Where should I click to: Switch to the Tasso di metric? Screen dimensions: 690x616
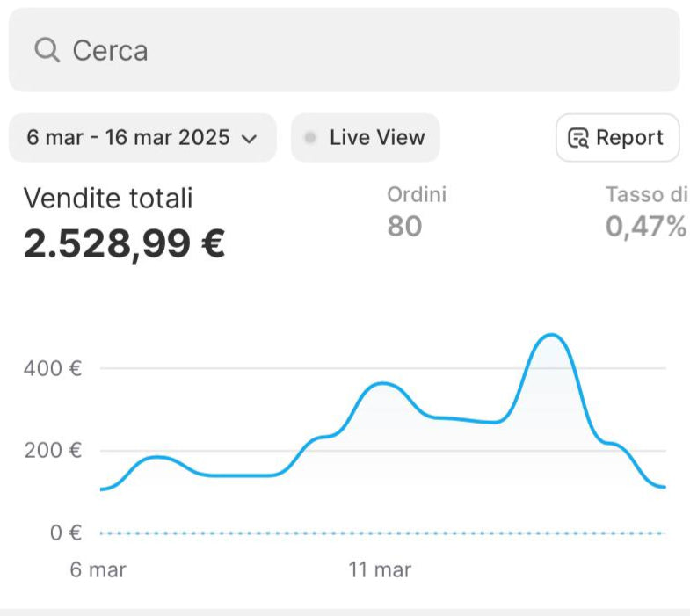[647, 194]
